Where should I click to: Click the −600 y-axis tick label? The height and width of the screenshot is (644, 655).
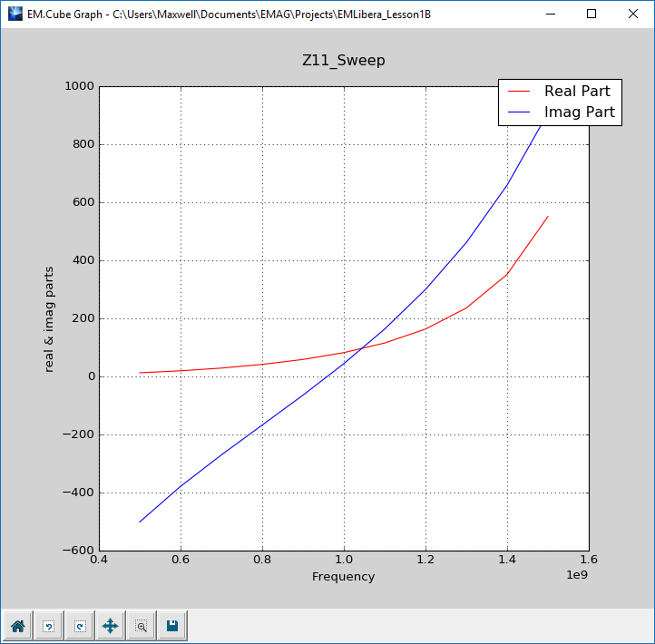[79, 551]
